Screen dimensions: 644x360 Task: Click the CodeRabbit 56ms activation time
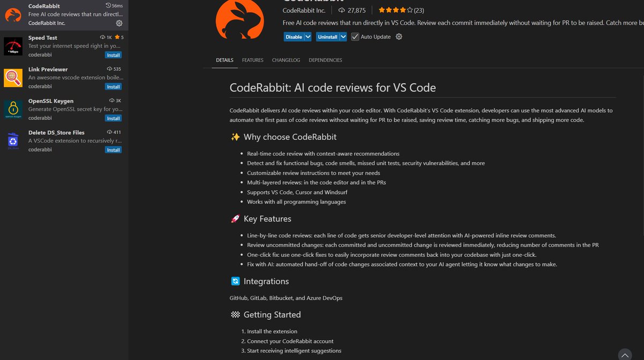[114, 5]
